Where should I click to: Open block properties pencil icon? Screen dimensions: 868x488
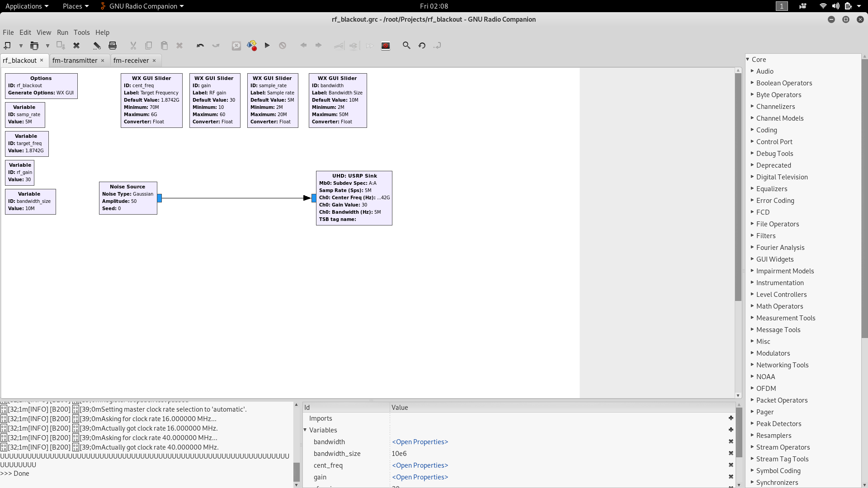point(97,46)
